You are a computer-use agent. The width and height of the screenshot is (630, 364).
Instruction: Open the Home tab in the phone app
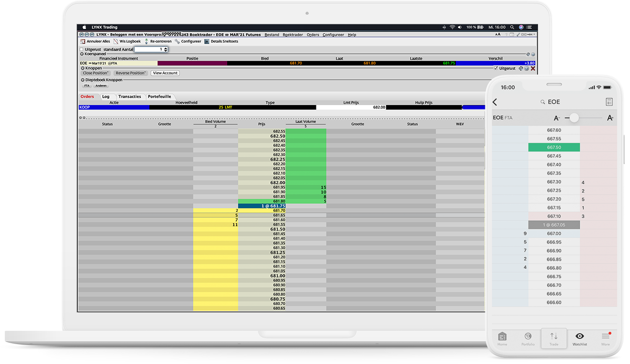pyautogui.click(x=502, y=339)
